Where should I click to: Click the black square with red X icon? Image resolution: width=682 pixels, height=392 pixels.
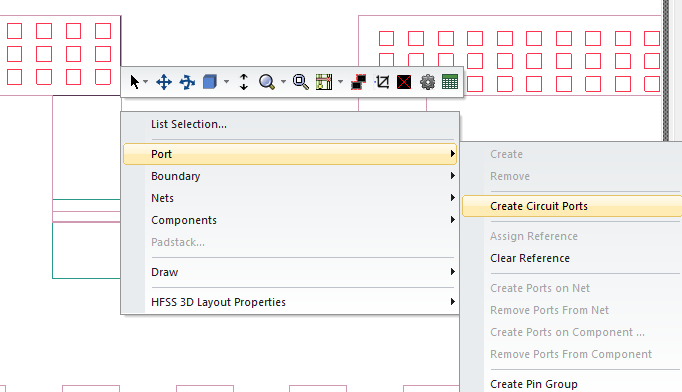[x=404, y=82]
